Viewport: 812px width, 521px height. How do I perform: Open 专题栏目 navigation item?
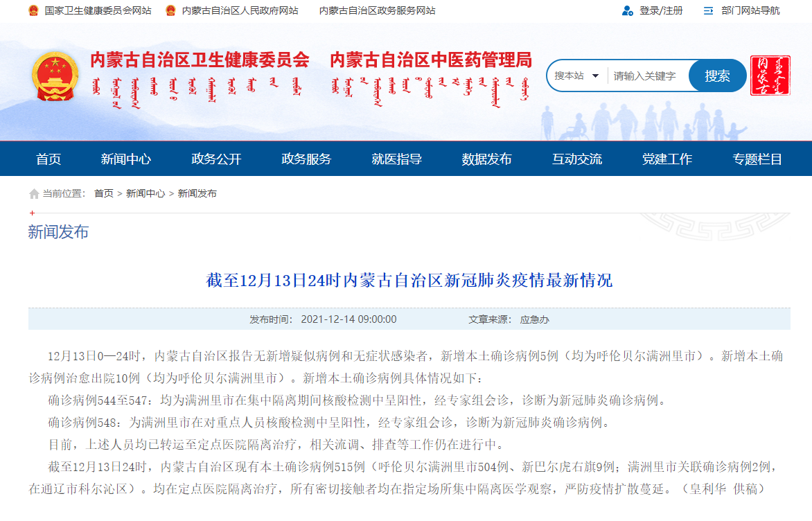[757, 159]
